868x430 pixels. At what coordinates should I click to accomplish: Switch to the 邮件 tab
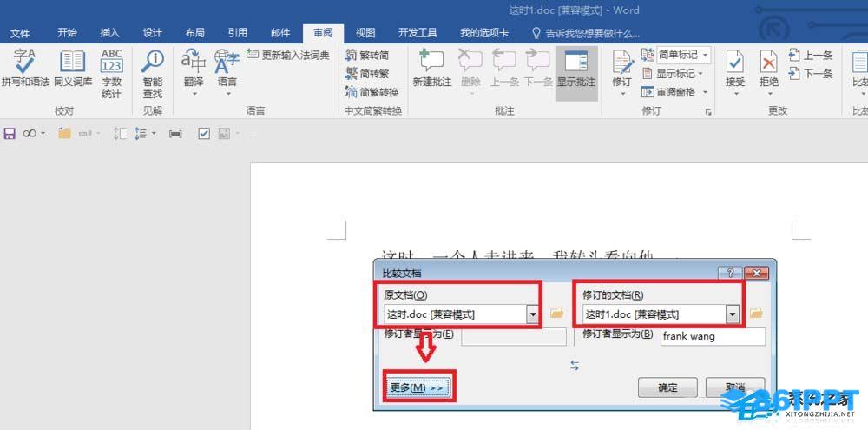[280, 33]
